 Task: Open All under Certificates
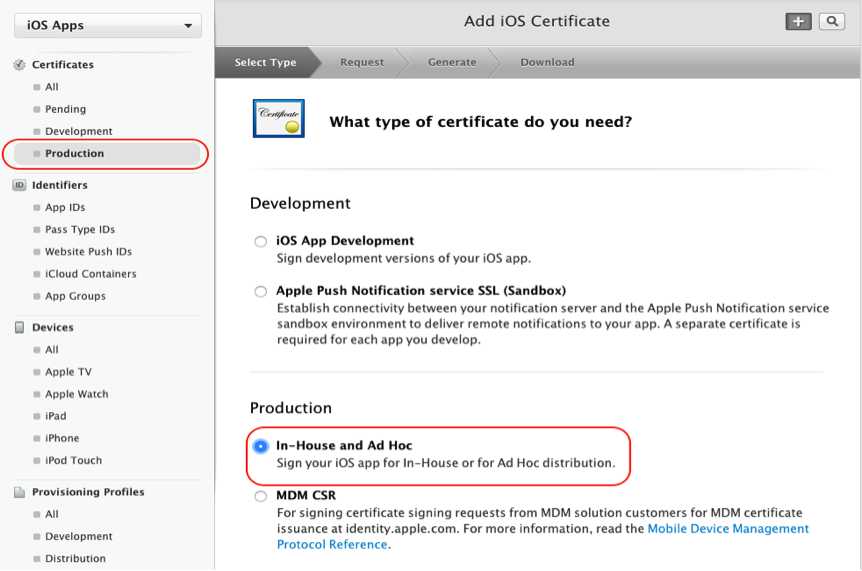52,87
